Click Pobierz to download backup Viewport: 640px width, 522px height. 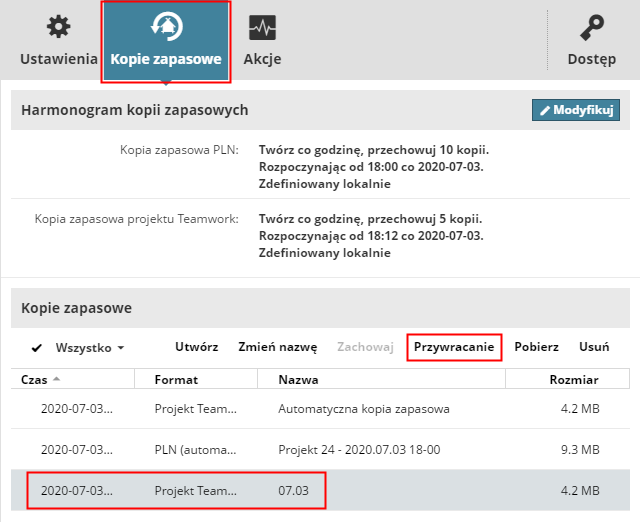[536, 347]
